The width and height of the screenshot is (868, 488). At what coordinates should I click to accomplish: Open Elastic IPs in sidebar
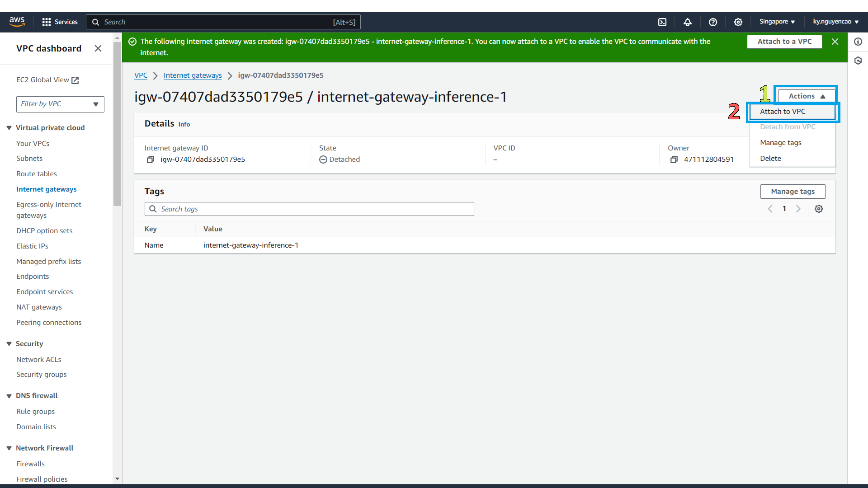tap(32, 246)
